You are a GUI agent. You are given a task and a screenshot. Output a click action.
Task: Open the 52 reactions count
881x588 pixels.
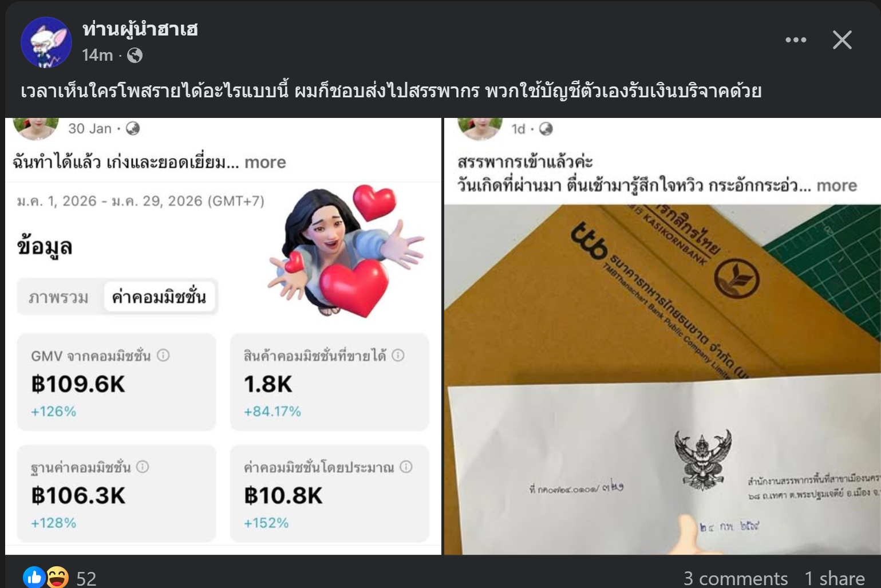[x=86, y=578]
